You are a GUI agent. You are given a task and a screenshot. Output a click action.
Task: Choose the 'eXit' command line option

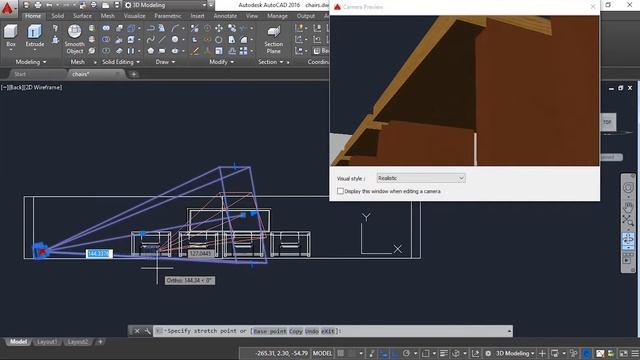(328, 331)
